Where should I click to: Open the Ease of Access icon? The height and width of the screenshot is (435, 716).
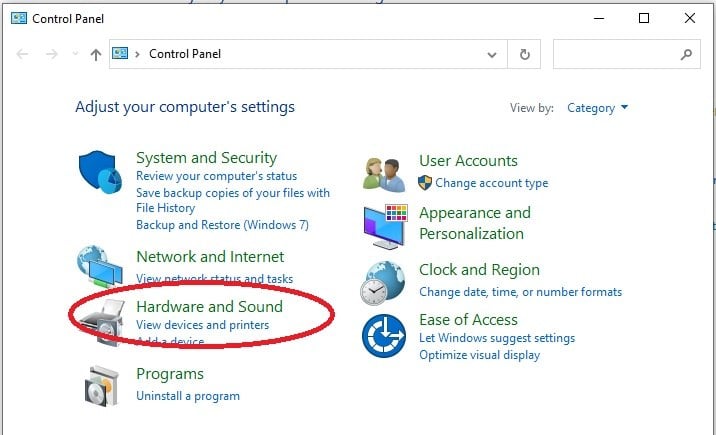tap(384, 335)
